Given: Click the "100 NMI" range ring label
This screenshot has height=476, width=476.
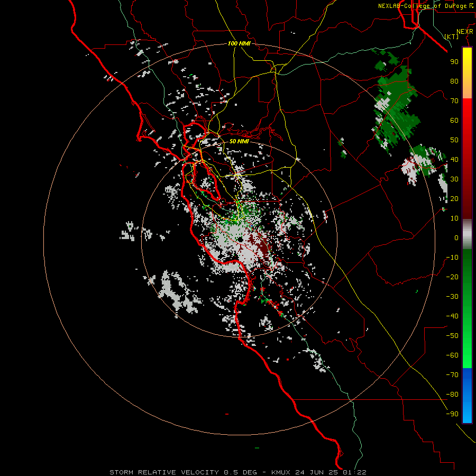Looking at the screenshot, I should (x=239, y=43).
